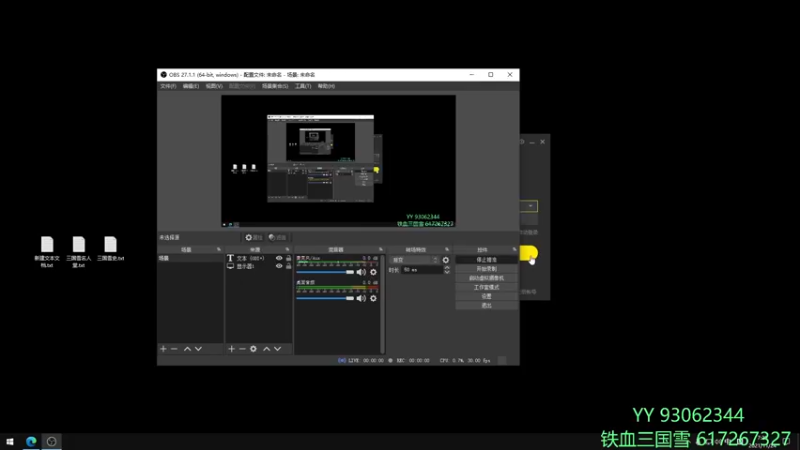The image size is (800, 450).
Task: Move the source up in the Sources dock
Action: pyautogui.click(x=266, y=349)
